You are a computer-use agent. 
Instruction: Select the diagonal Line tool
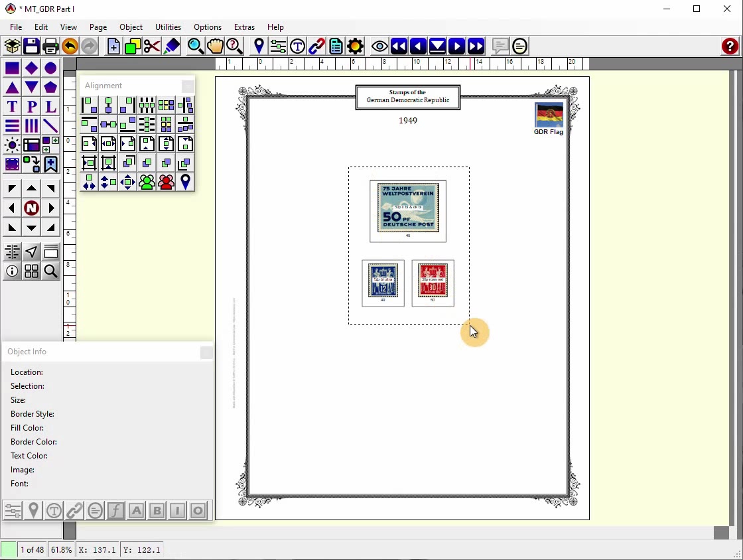(x=50, y=126)
